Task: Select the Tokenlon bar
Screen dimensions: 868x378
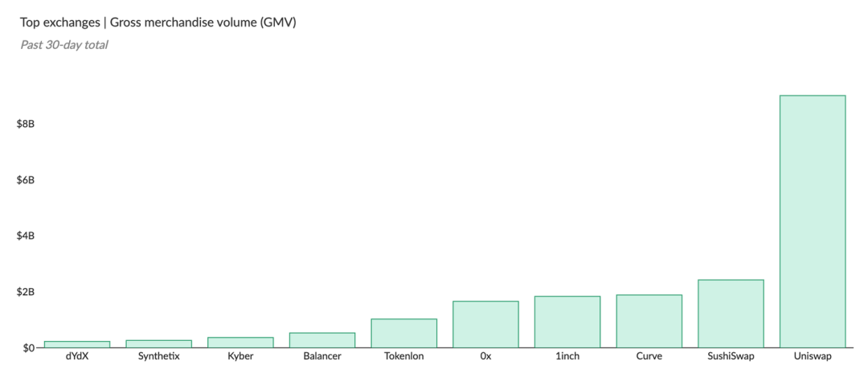Action: click(404, 333)
